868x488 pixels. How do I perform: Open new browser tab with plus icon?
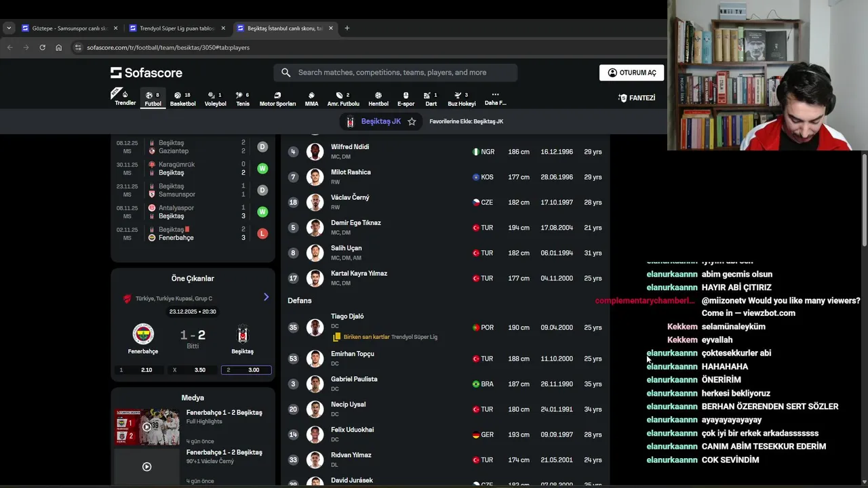347,28
